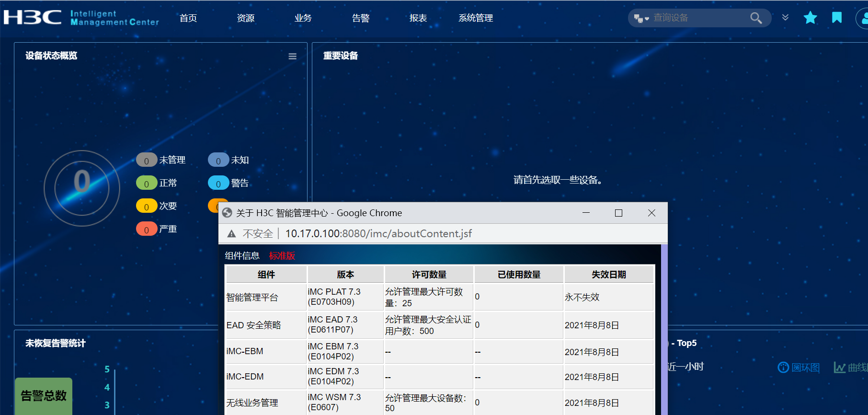Switch to 曲线 chart view
The height and width of the screenshot is (415, 868).
coord(851,368)
